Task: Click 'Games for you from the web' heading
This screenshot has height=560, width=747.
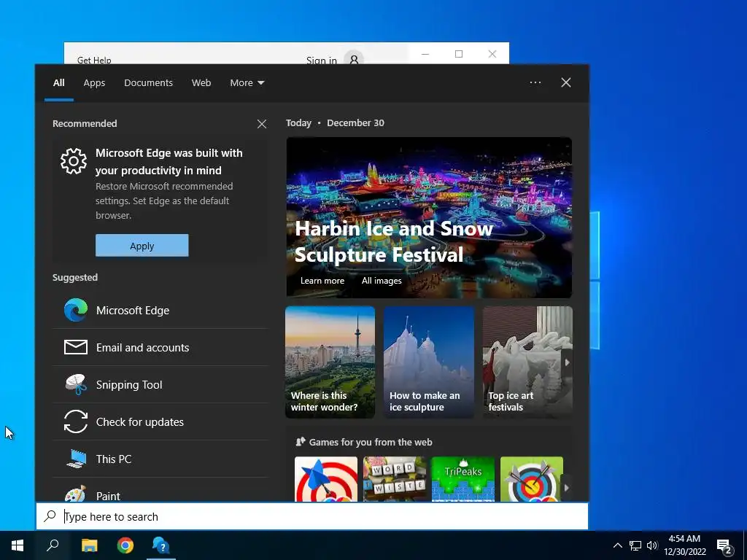Action: pyautogui.click(x=370, y=443)
